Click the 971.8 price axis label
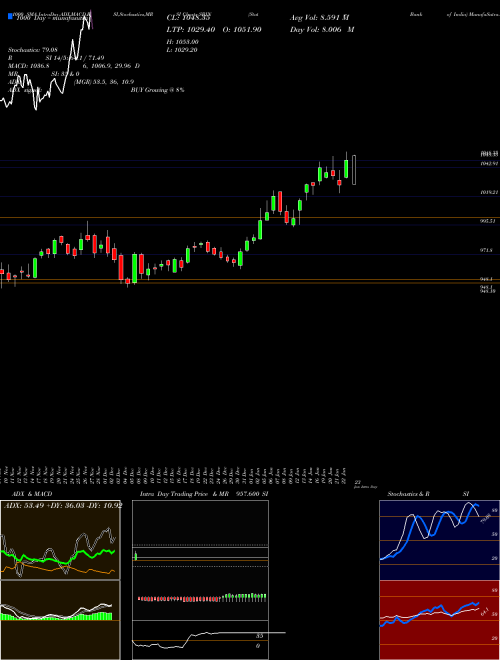The height and width of the screenshot is (660, 500). tap(487, 250)
